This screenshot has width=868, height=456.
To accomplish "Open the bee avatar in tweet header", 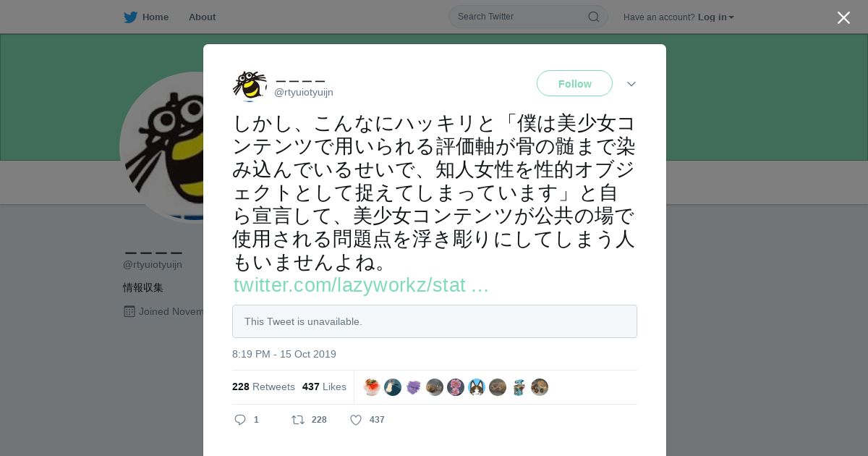I will tap(250, 85).
